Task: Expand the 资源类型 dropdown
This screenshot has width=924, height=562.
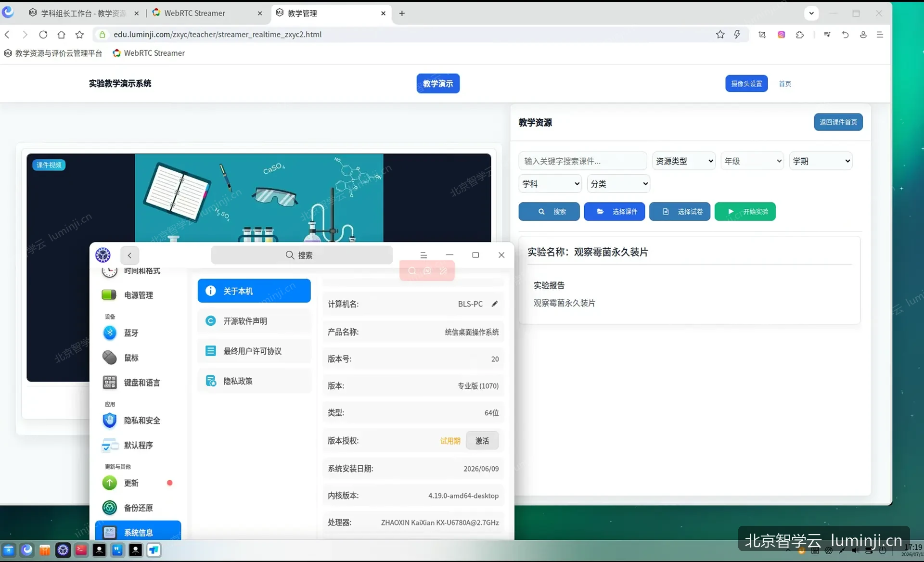Action: (684, 161)
